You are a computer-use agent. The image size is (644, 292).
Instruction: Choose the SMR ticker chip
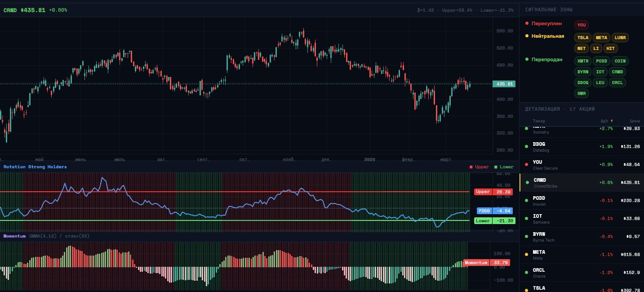pyautogui.click(x=581, y=94)
